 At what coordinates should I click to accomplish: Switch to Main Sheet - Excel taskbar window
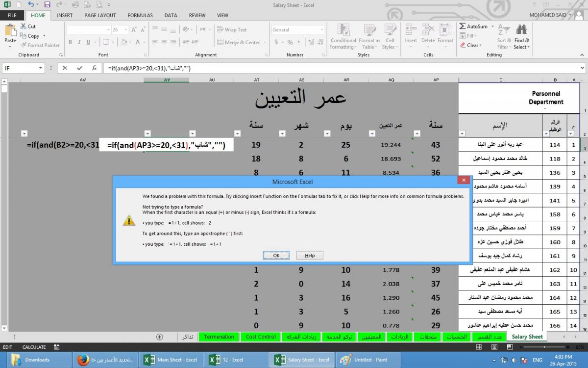coord(172,360)
